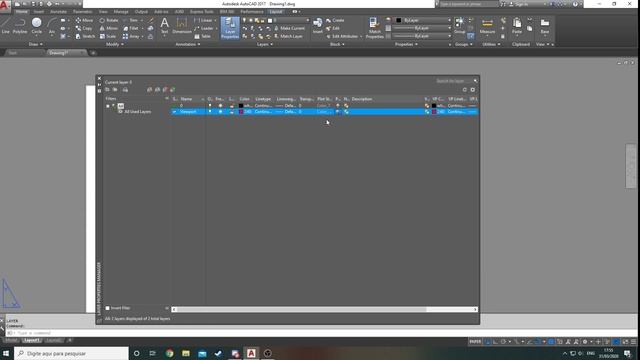Click color swatch of layer 0
Screen dimensions: 640x360
tap(241, 105)
